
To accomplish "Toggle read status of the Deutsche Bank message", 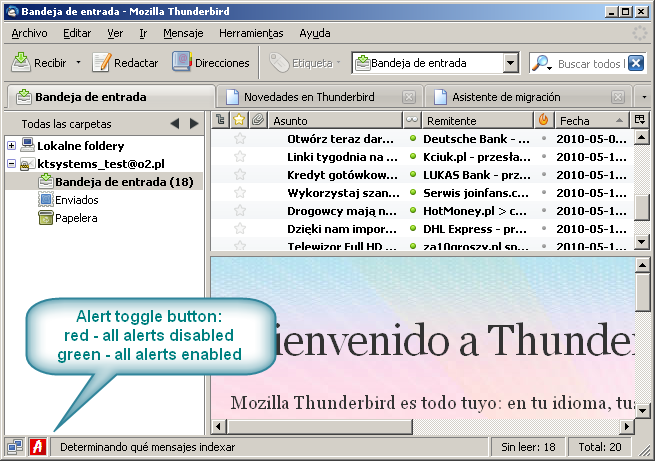I will point(413,138).
